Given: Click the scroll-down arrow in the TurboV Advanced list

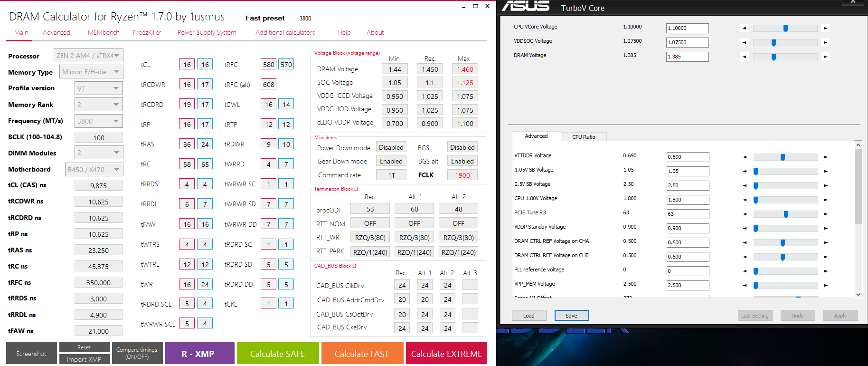Looking at the screenshot, I should coord(858,295).
